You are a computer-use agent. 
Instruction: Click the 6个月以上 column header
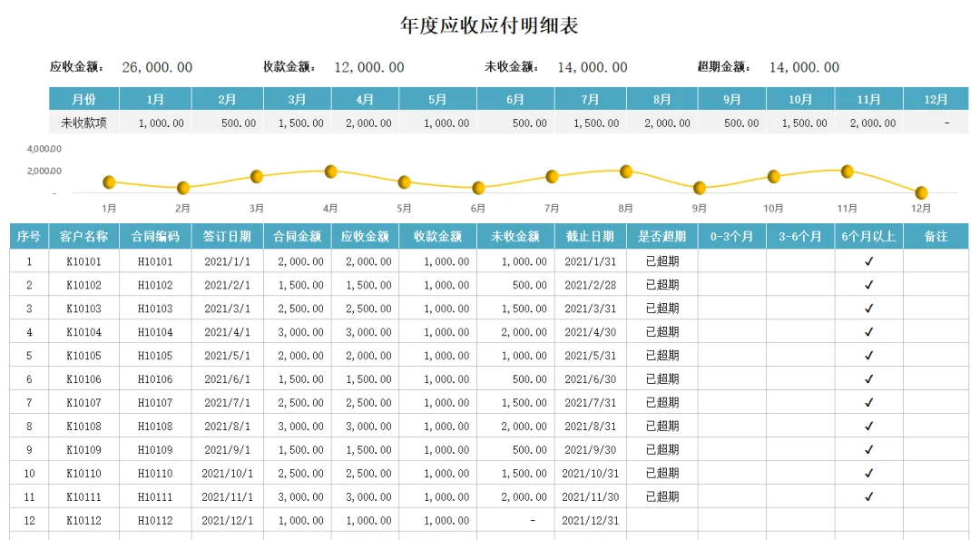(x=868, y=236)
